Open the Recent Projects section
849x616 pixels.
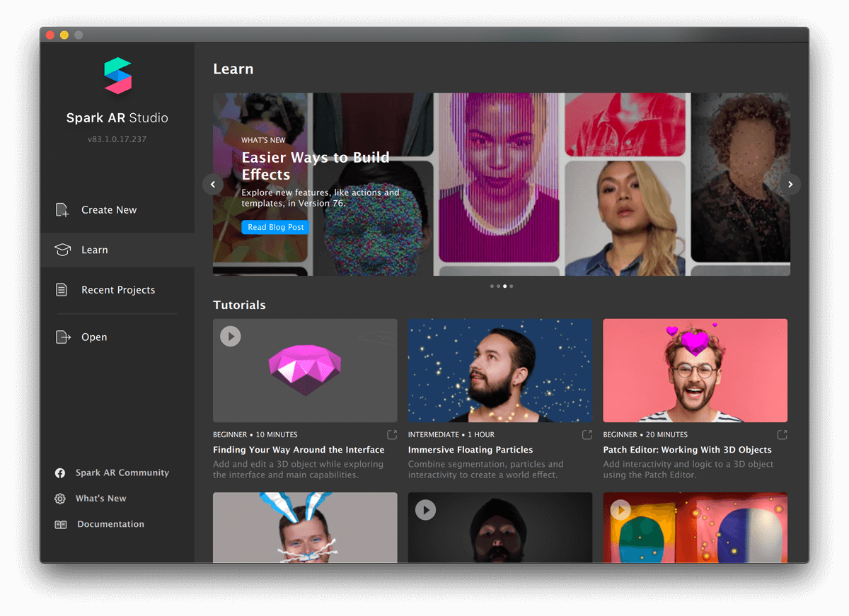(x=117, y=290)
